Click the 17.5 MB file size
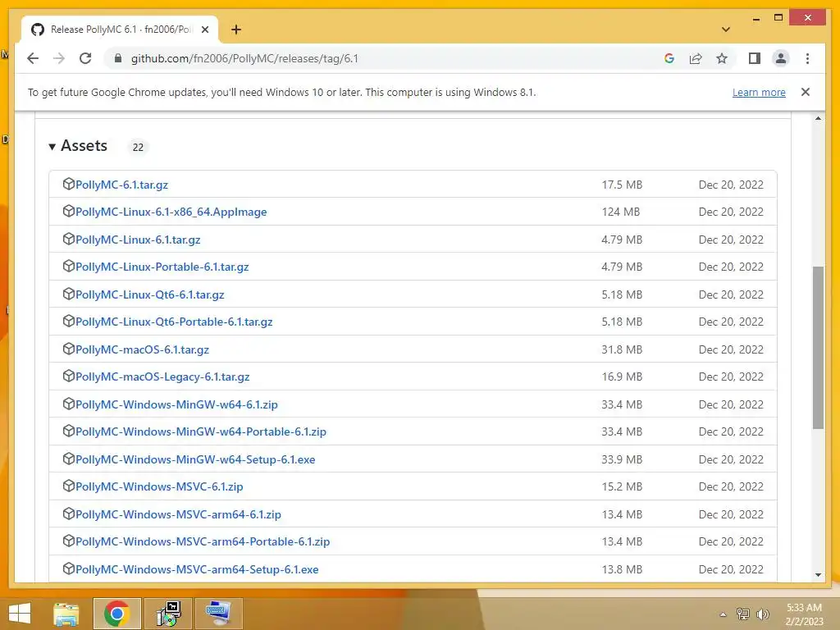This screenshot has width=840, height=630. (622, 185)
